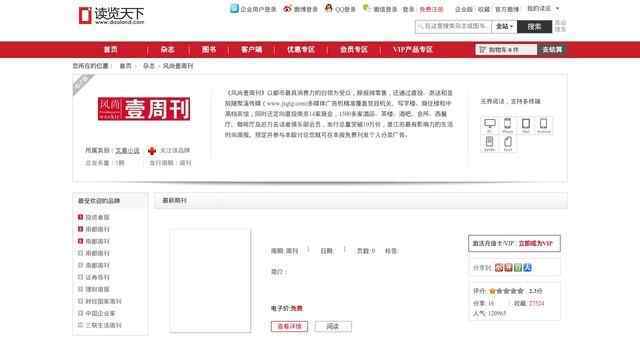Click the enterprise user login icon
This screenshot has width=640, height=360.
[x=234, y=8]
